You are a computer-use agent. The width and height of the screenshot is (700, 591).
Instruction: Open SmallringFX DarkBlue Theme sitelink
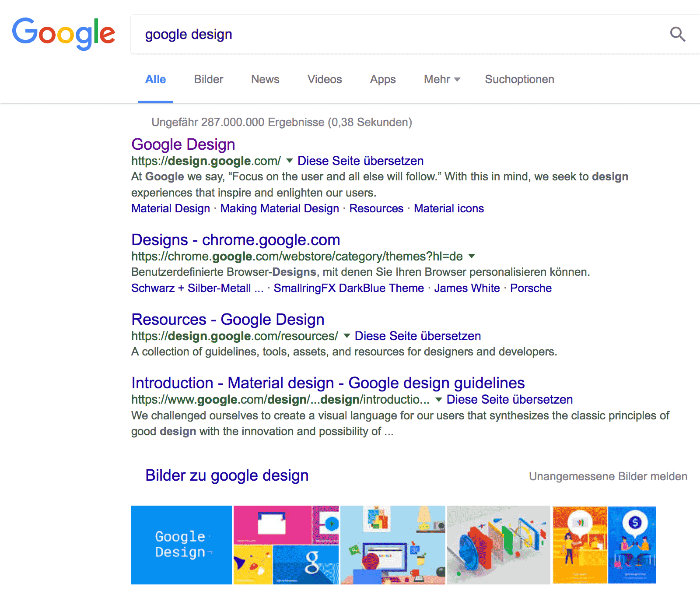(349, 288)
